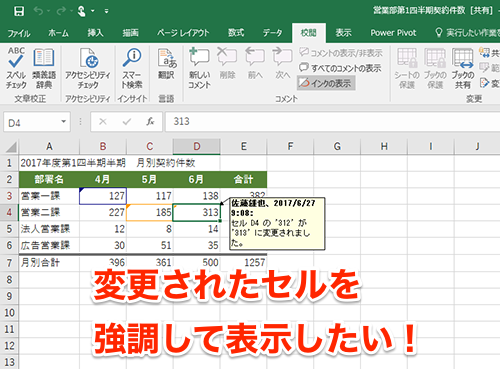Switch to the 数式 tab

point(236,33)
